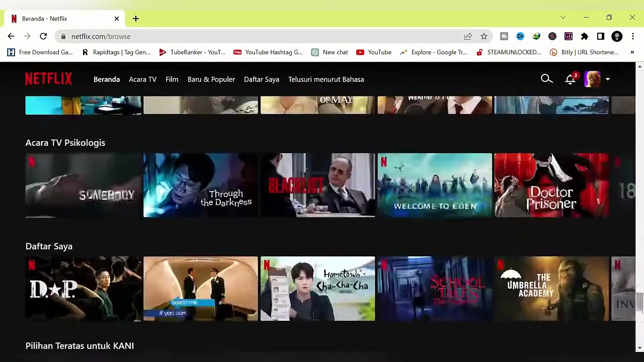
Task: Open the tab search dropdown arrow
Action: pyautogui.click(x=563, y=18)
